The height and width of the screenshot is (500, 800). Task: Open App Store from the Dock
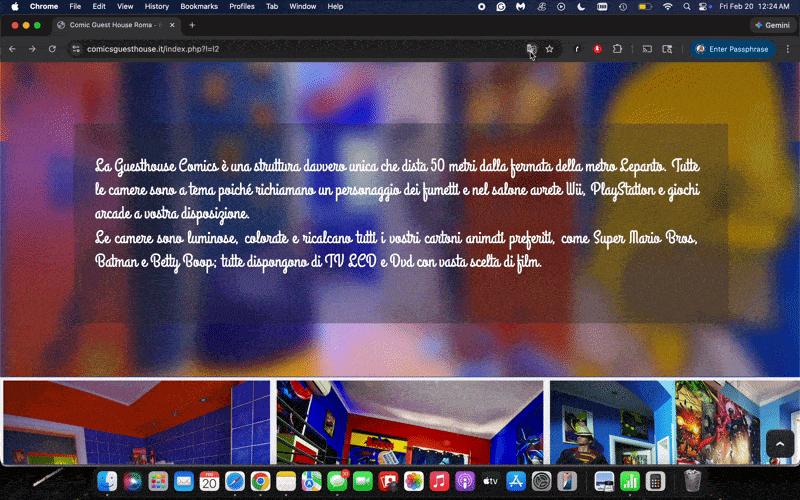pos(516,481)
